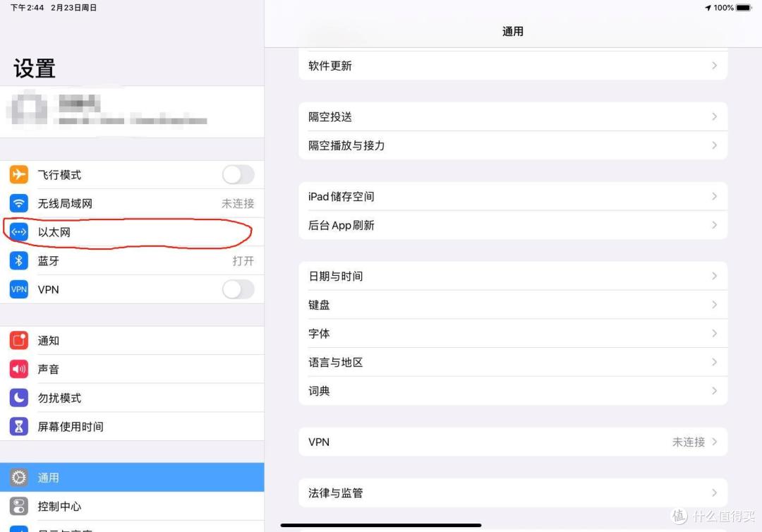
Task: Tap the gear icon beside 通用
Action: point(18,477)
